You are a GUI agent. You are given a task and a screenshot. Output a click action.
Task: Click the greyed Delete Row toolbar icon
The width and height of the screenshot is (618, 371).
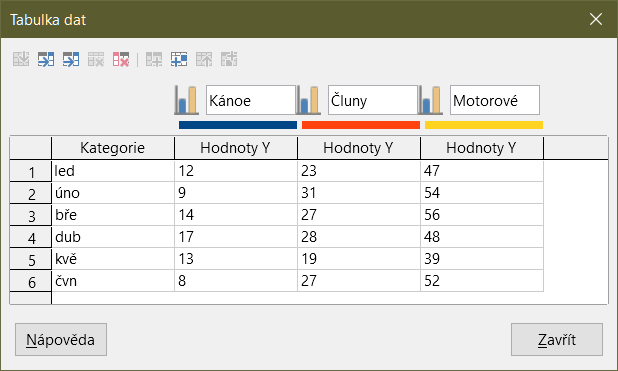tap(96, 59)
